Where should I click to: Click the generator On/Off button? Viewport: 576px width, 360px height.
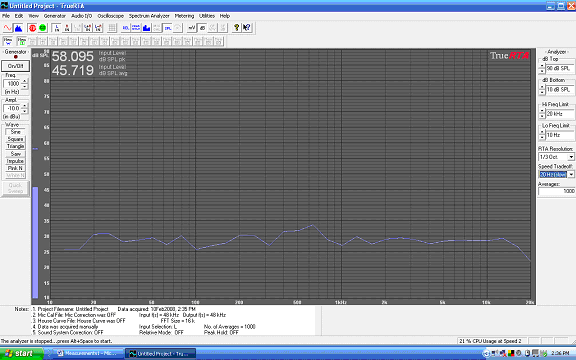[x=15, y=66]
